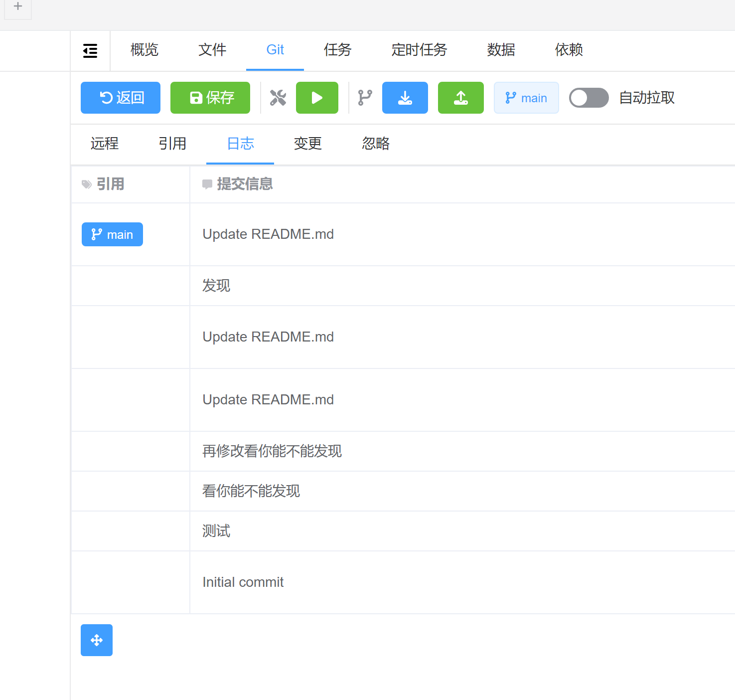Open the main branch selector

click(x=526, y=98)
